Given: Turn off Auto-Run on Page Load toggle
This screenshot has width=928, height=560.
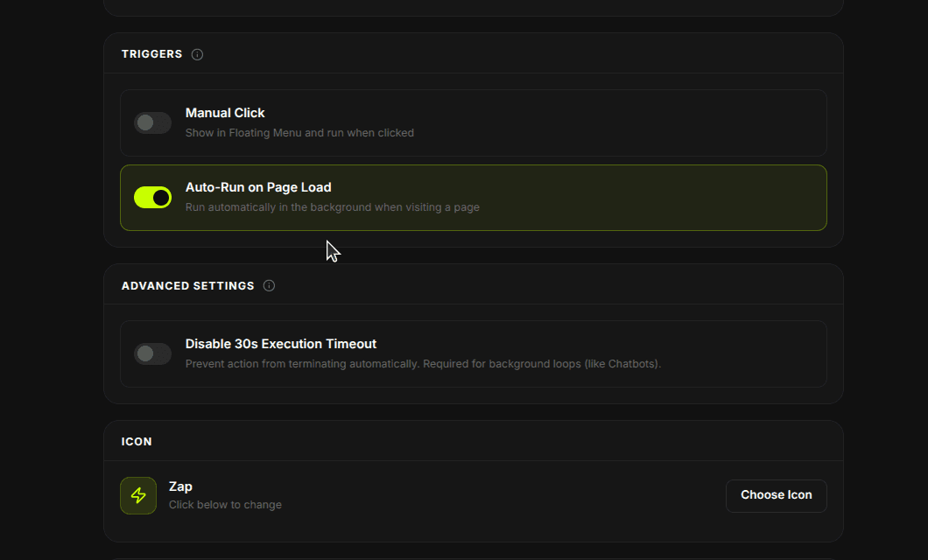Looking at the screenshot, I should pyautogui.click(x=152, y=198).
